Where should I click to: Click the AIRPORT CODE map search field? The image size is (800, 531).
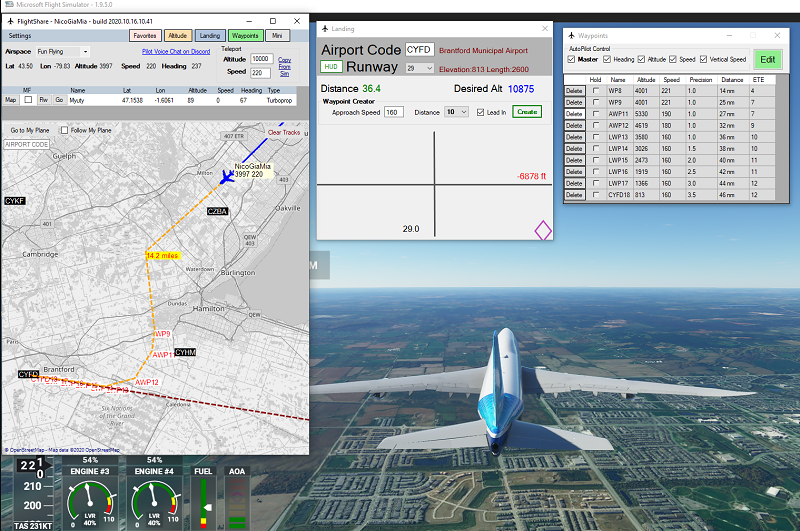coord(27,145)
